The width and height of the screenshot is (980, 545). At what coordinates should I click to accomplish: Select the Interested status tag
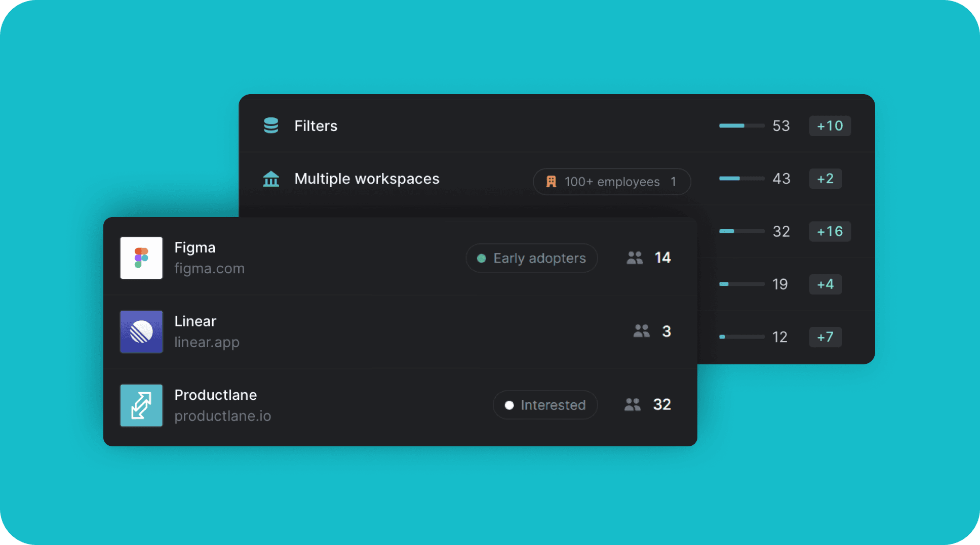[545, 405]
